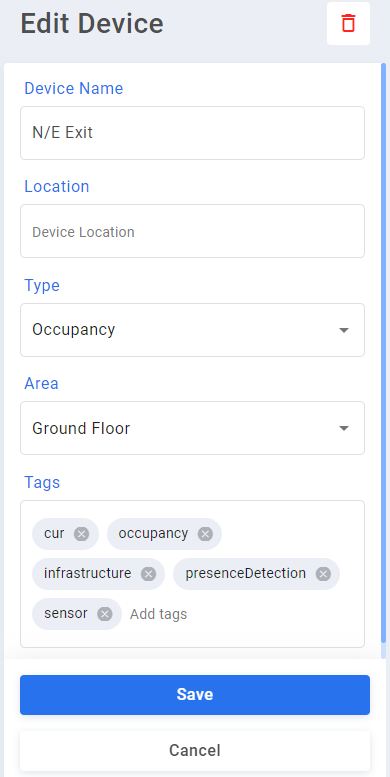Save the device changes
This screenshot has height=777, width=390.
195,695
